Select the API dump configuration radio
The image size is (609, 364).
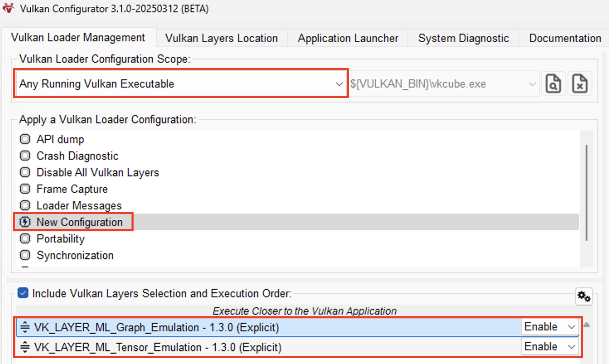(25, 139)
